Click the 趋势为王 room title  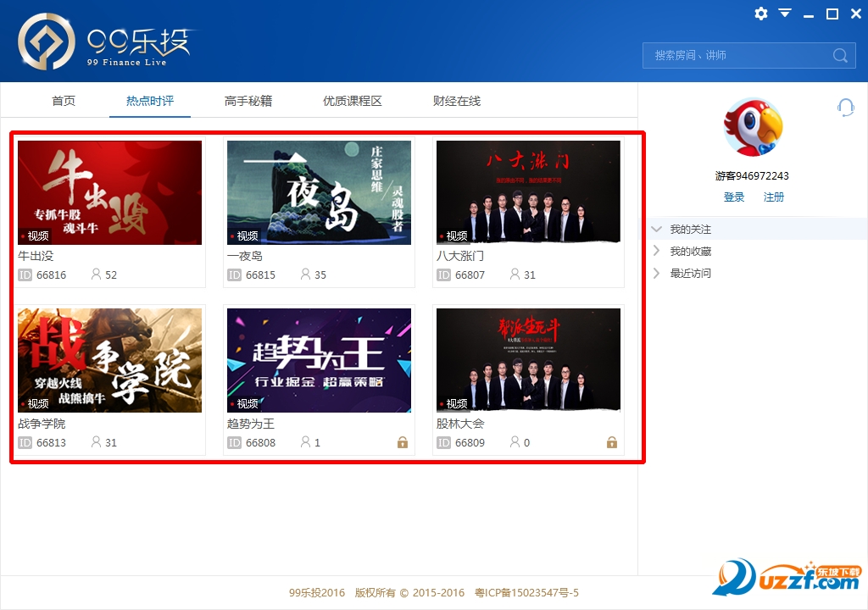(251, 424)
